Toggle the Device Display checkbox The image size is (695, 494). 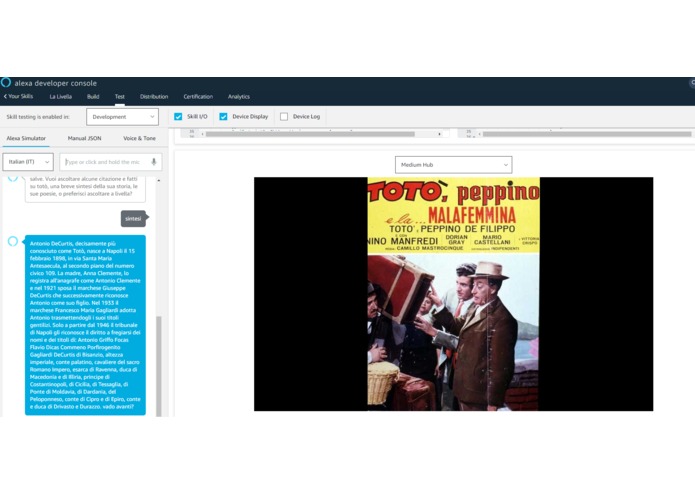tap(223, 117)
